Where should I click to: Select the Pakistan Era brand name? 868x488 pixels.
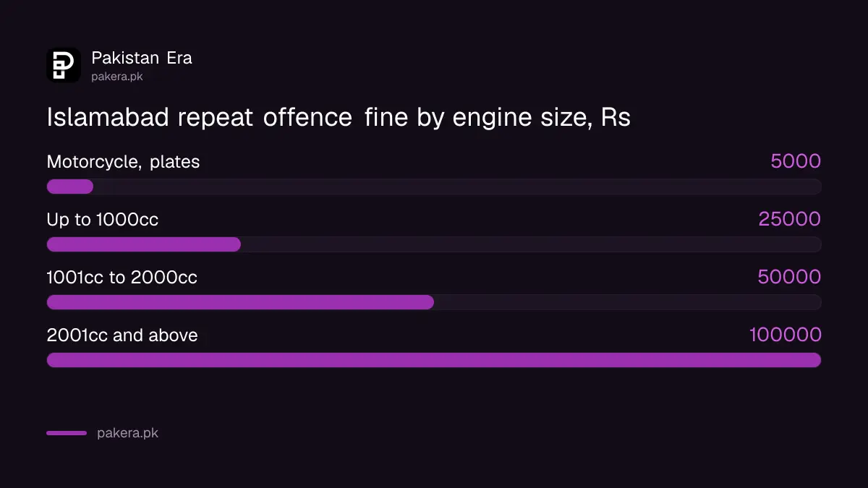(142, 58)
